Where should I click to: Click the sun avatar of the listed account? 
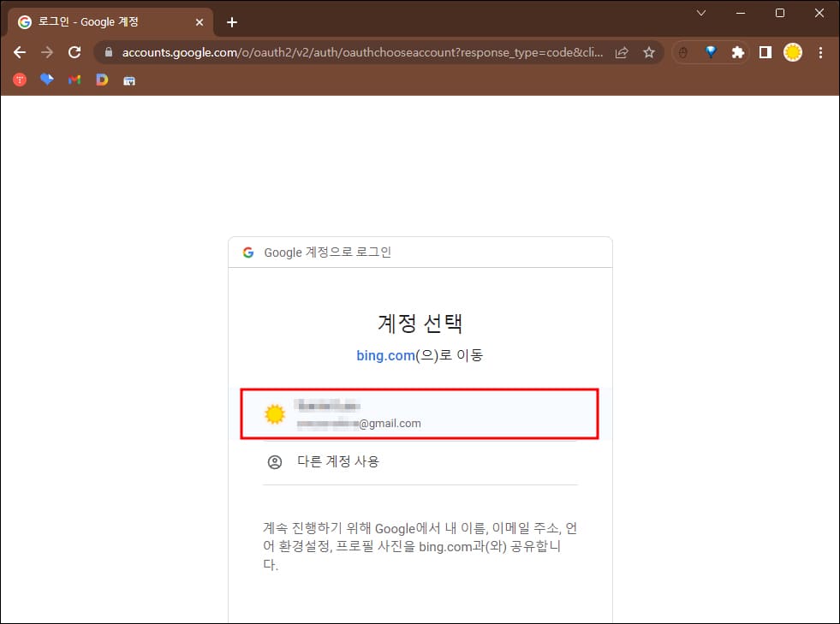pos(275,414)
